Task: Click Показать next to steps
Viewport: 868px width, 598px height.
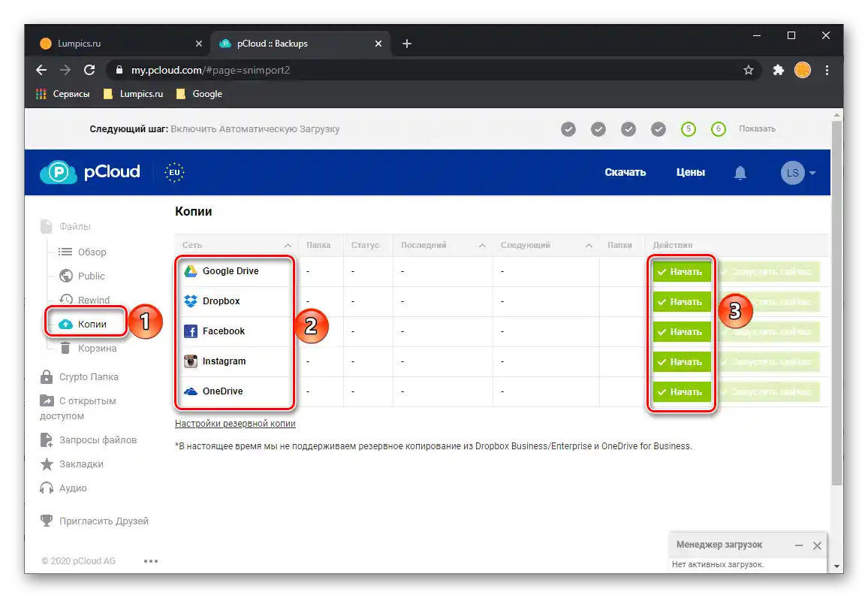Action: click(757, 128)
